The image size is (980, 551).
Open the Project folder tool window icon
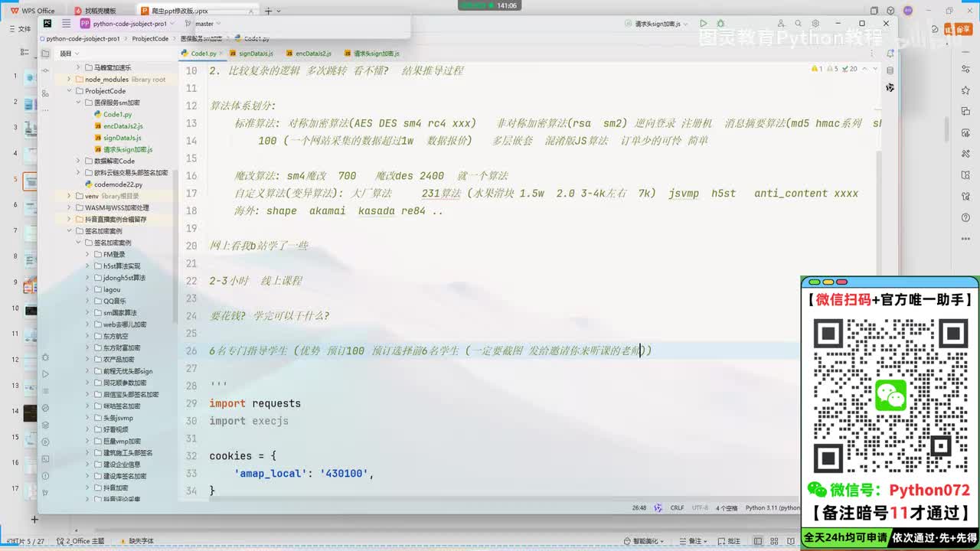pyautogui.click(x=46, y=54)
